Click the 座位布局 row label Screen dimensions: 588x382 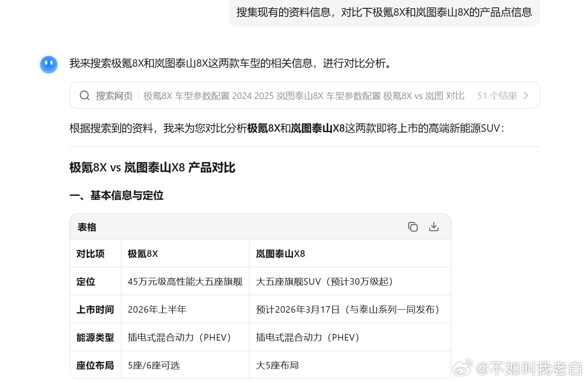95,365
